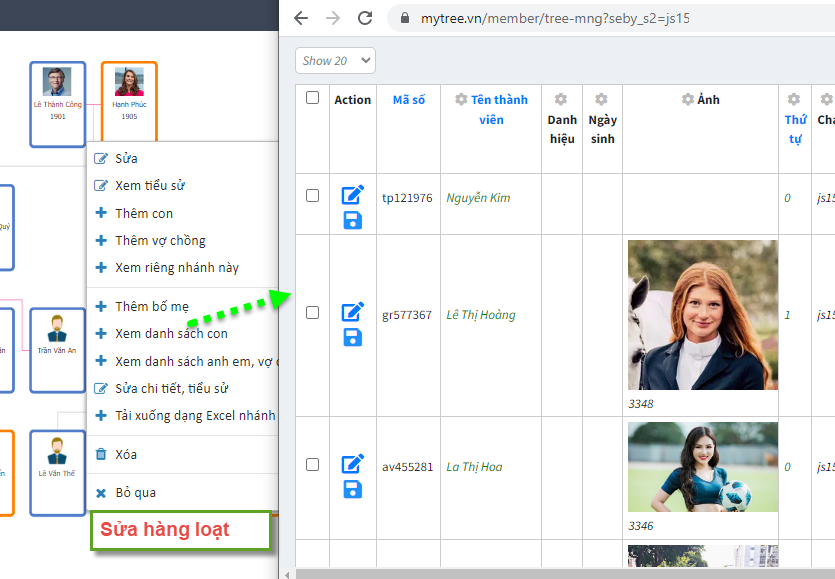Open the Show 20 rows dropdown
This screenshot has height=579, width=835.
point(335,61)
